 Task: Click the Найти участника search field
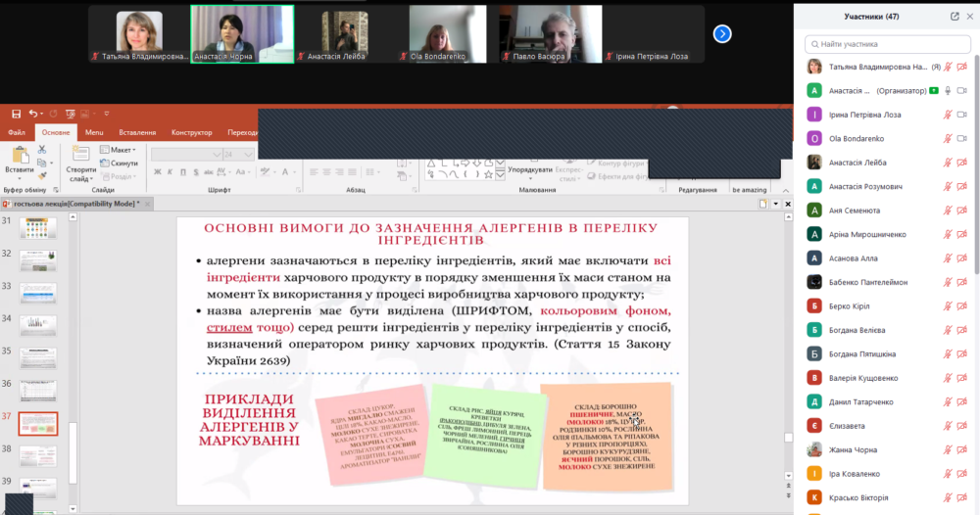[887, 44]
